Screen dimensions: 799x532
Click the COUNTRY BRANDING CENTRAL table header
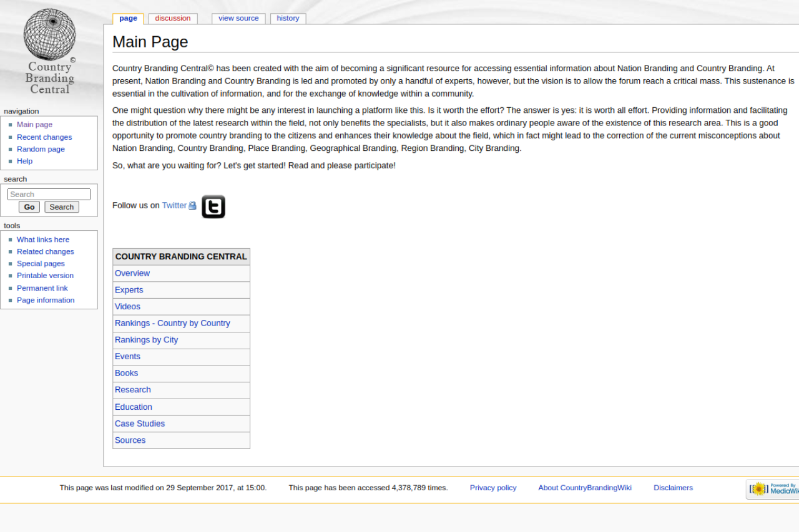tap(181, 256)
